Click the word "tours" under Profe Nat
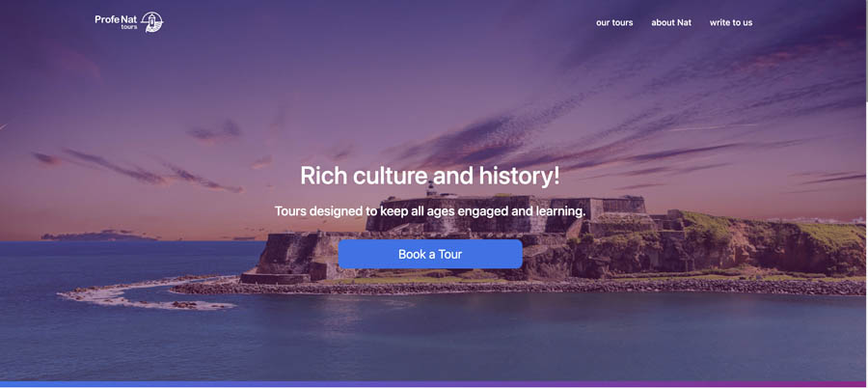This screenshot has height=388, width=868. (x=129, y=27)
